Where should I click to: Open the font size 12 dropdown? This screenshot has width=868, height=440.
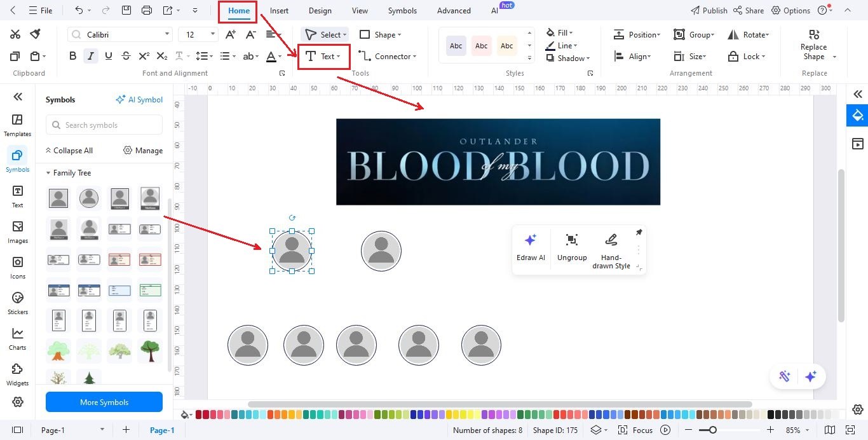214,34
